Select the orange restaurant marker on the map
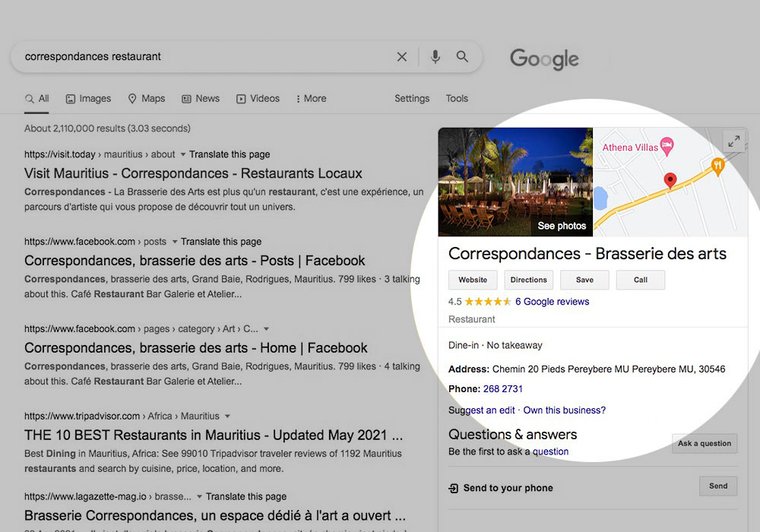Viewport: 760px width, 532px height. click(718, 166)
